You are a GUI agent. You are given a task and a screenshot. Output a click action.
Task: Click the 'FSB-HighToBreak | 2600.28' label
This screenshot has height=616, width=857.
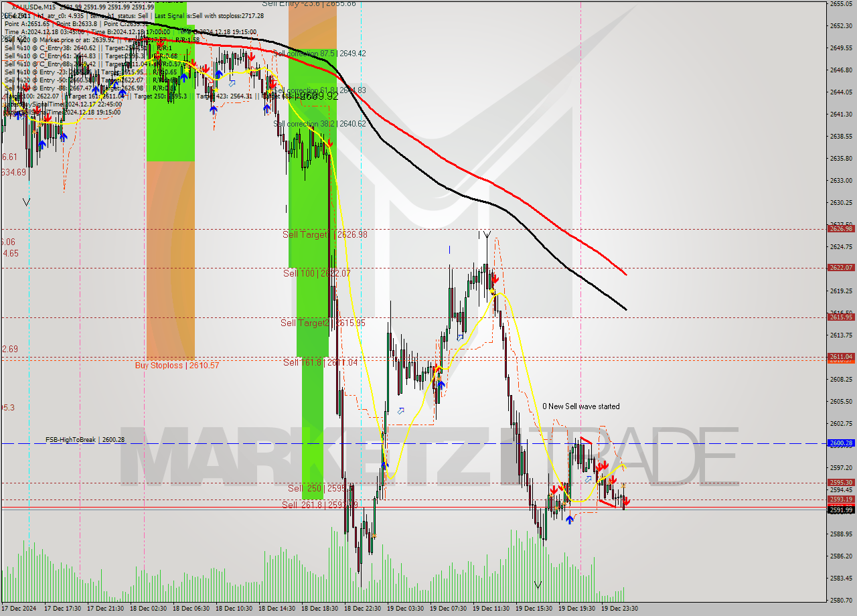(85, 440)
